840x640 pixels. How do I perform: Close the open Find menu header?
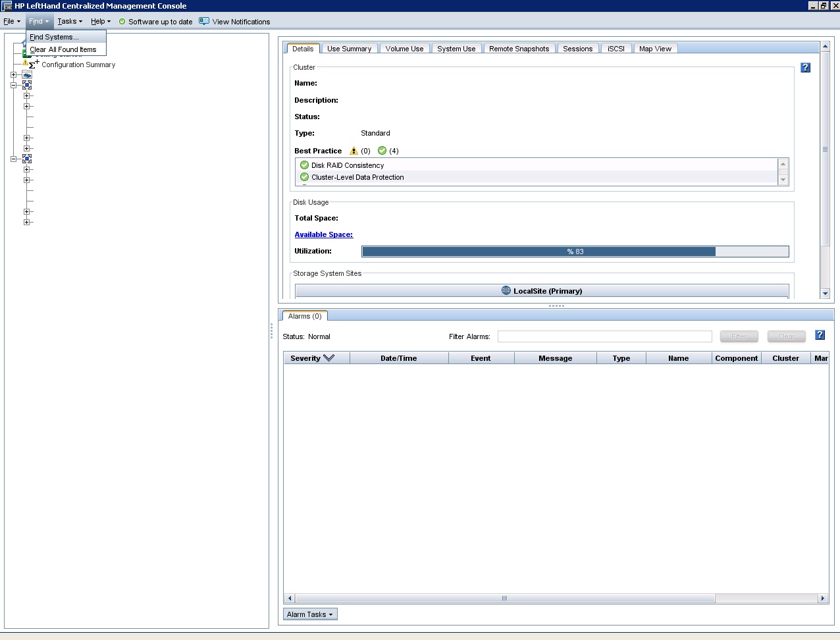(x=39, y=21)
